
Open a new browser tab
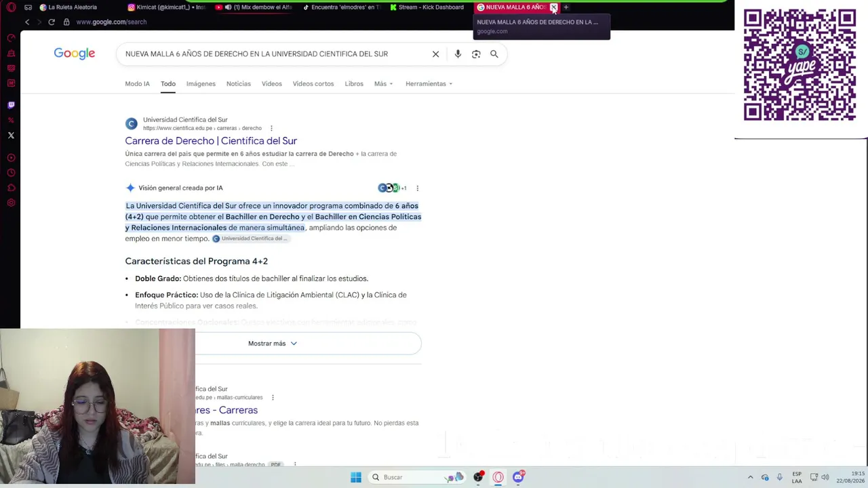[566, 7]
